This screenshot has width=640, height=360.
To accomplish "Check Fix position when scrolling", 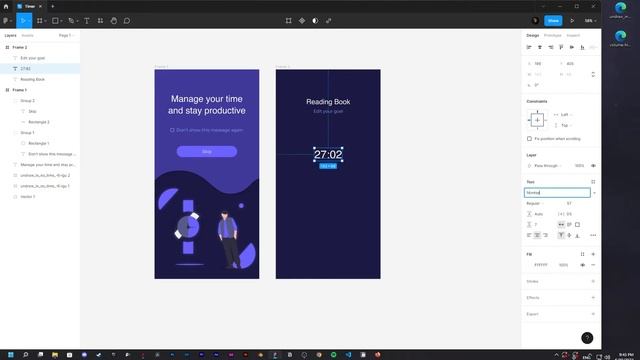I will pos(529,139).
